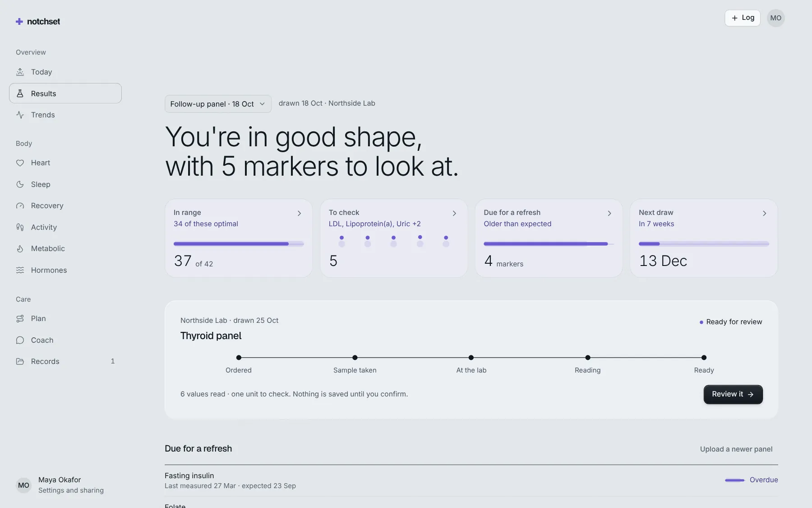Viewport: 812px width, 508px height.
Task: Click the "13 Dec" next draw date
Action: [x=663, y=261]
